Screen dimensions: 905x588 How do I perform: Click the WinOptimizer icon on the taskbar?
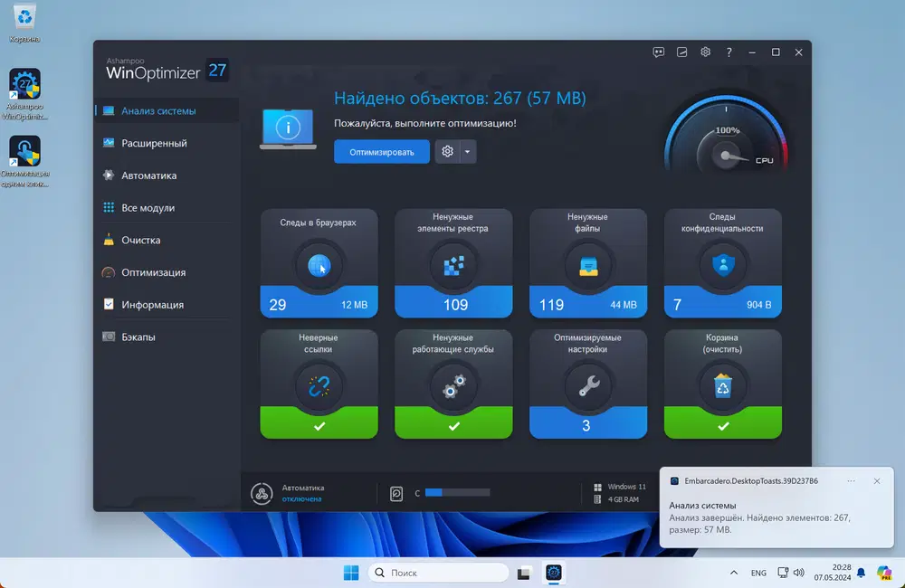[x=554, y=573]
